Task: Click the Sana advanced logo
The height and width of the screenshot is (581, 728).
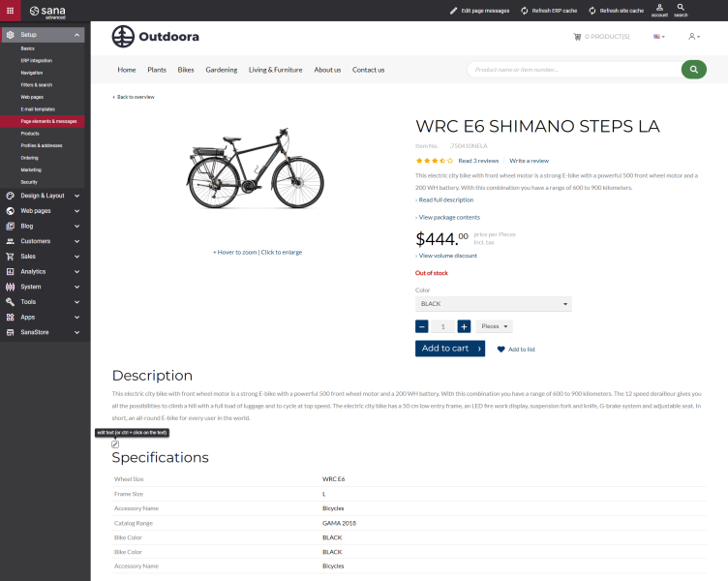Action: point(47,12)
